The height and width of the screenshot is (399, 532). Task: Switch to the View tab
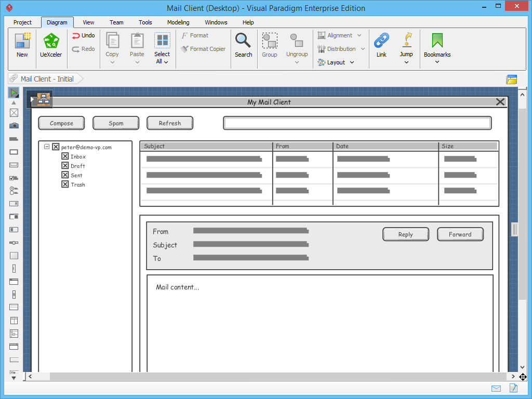88,22
